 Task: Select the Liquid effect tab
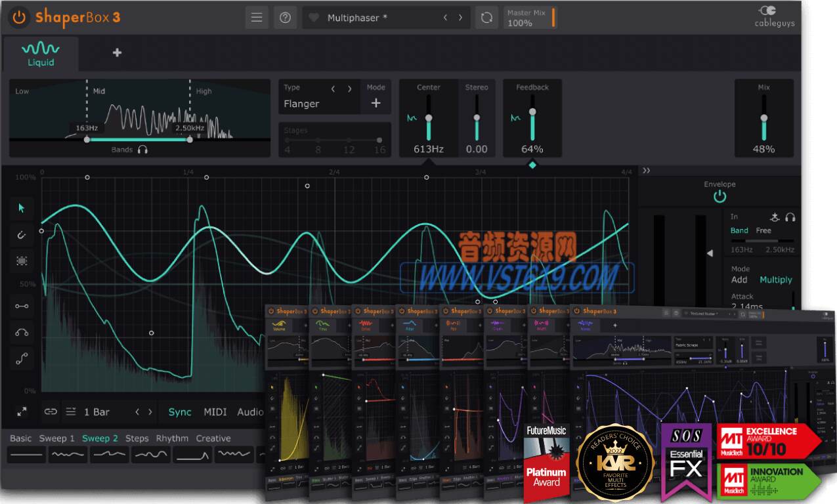[41, 51]
